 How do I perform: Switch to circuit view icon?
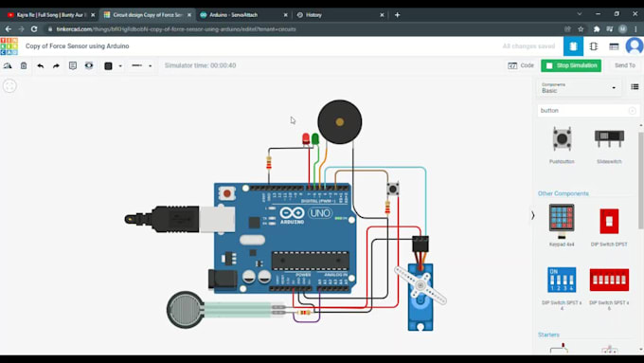(573, 46)
